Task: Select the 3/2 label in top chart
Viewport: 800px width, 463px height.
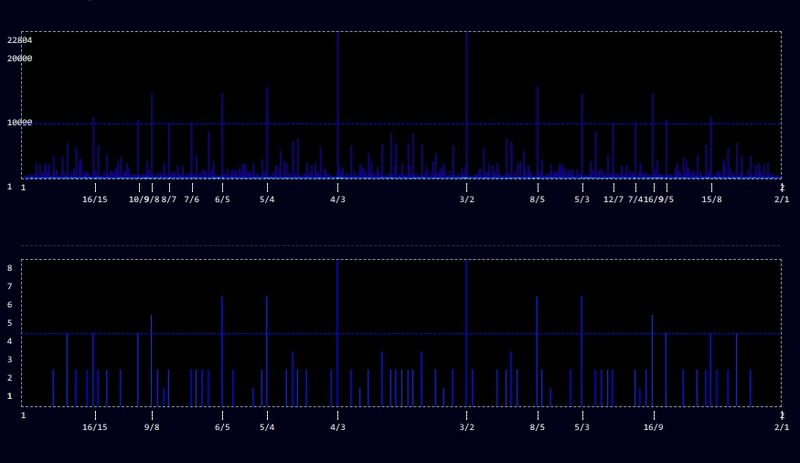Action: click(467, 199)
